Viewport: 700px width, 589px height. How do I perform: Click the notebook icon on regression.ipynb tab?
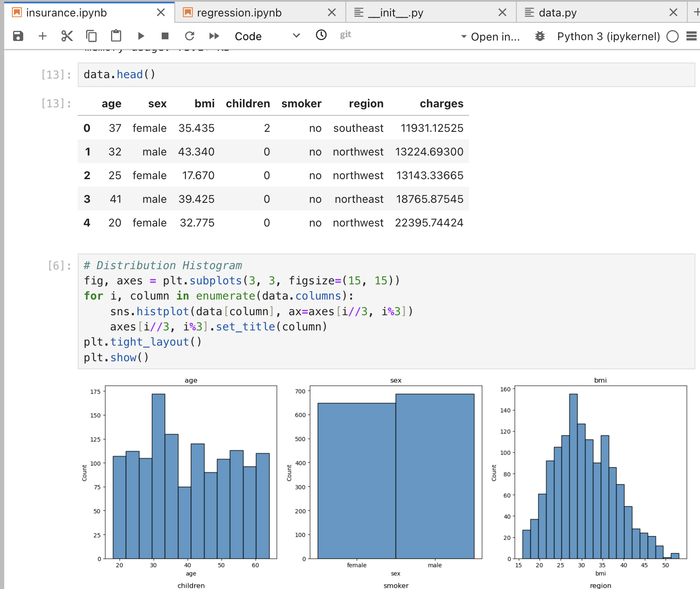click(x=187, y=12)
